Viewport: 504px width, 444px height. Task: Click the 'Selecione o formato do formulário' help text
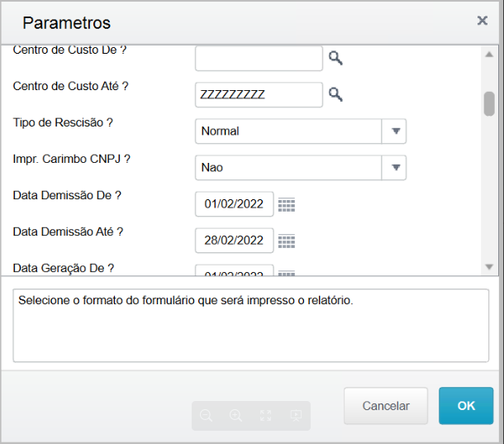pos(185,300)
